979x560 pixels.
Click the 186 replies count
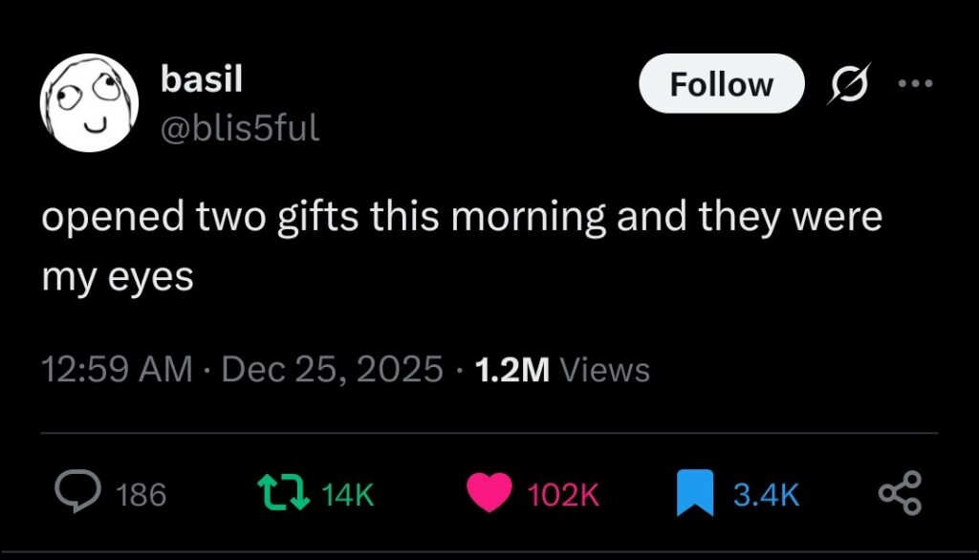click(x=141, y=494)
